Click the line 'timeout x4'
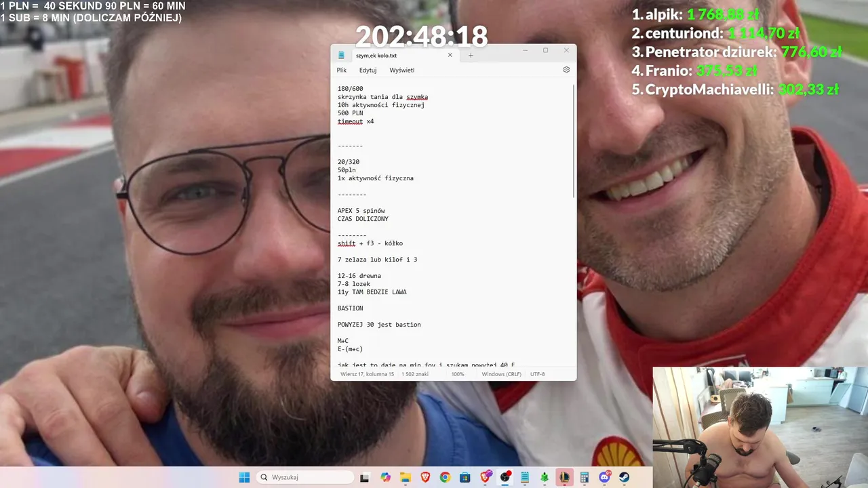Viewport: 868px width, 488px height. (x=355, y=121)
